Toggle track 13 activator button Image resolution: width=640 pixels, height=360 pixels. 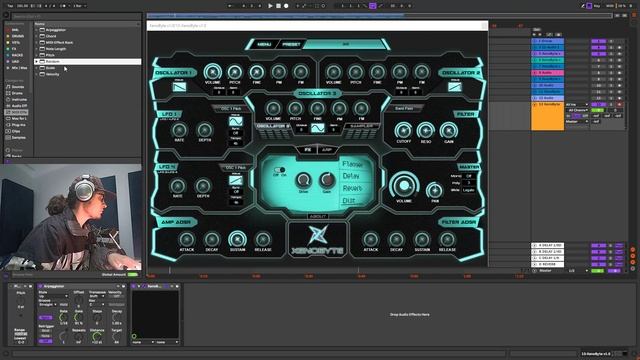[598, 105]
